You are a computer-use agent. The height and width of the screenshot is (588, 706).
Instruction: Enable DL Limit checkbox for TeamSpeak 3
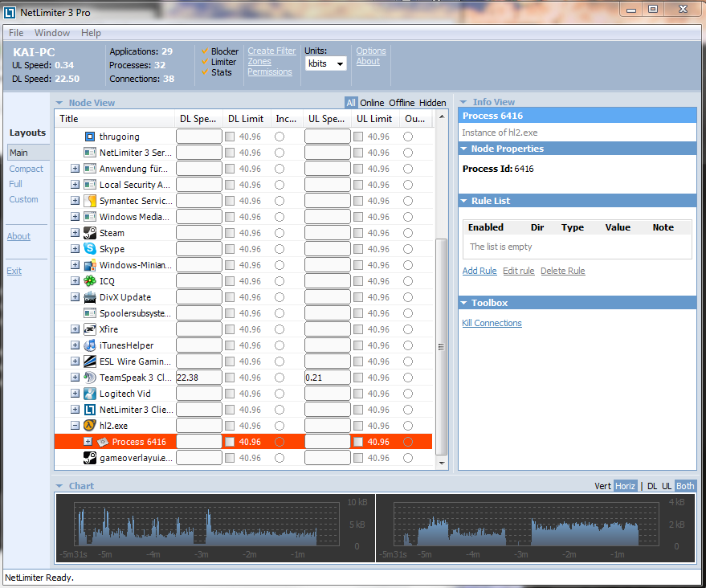click(230, 378)
